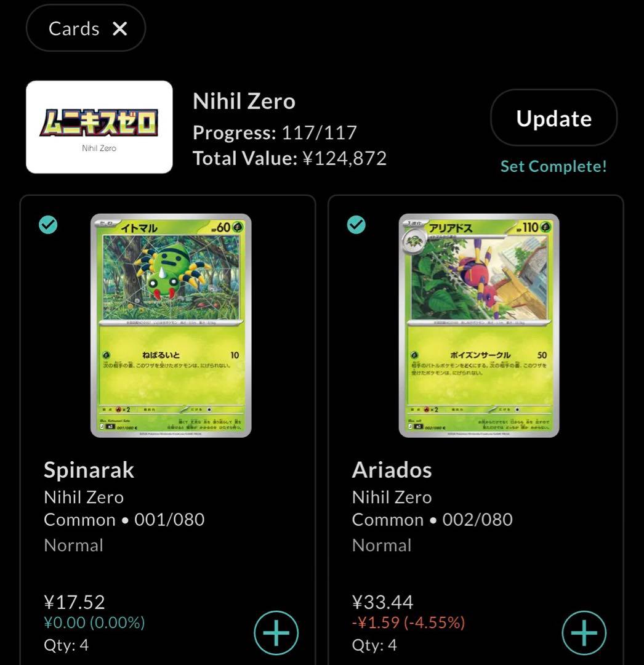Image resolution: width=644 pixels, height=665 pixels.
Task: Click the Update button
Action: click(553, 118)
